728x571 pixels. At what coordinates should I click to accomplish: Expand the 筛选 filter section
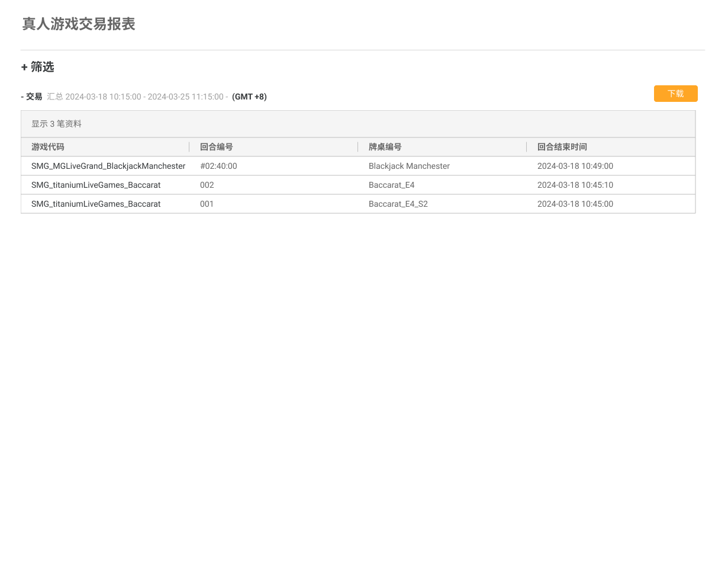38,67
